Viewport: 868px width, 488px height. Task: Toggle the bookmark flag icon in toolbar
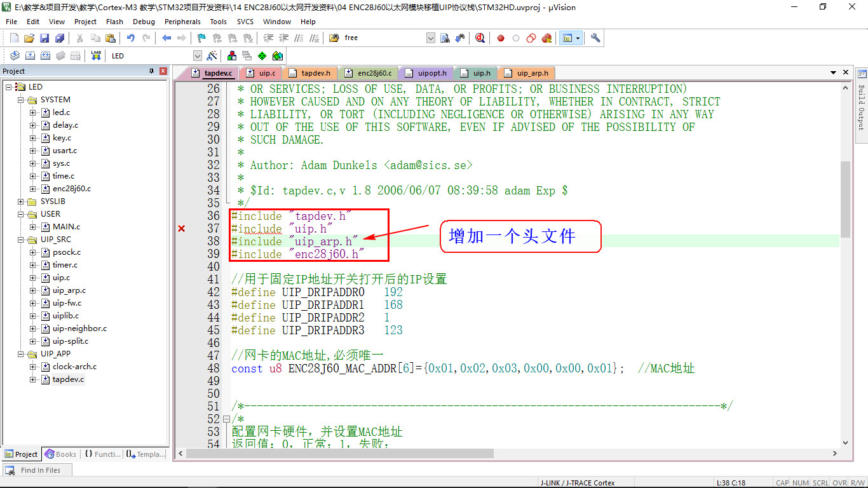[x=201, y=38]
